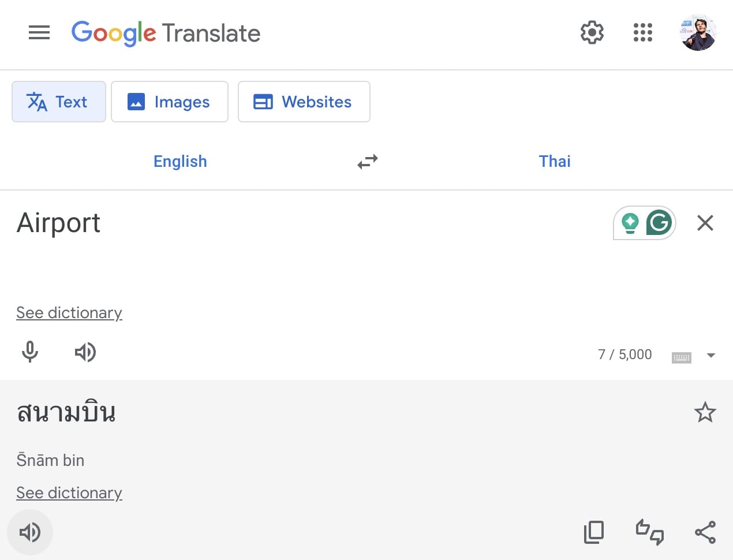Open the main hamburger menu
Image resolution: width=733 pixels, height=560 pixels.
pyautogui.click(x=39, y=33)
